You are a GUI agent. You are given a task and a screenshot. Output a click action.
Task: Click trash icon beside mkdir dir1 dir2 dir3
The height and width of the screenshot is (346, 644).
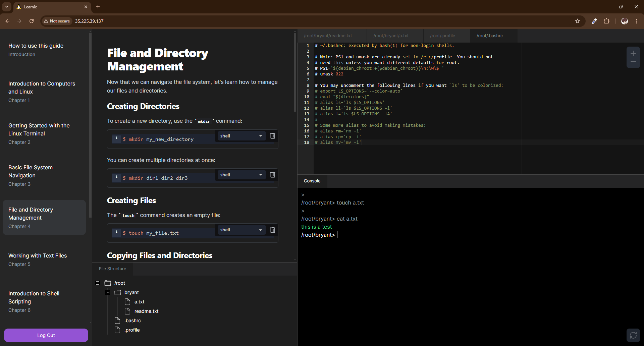[273, 175]
